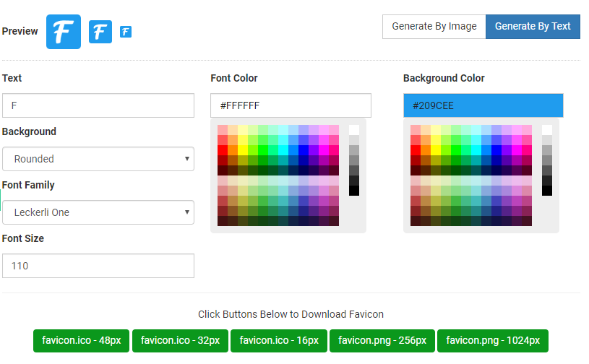Click the Text input field
589x364 pixels.
(x=98, y=105)
